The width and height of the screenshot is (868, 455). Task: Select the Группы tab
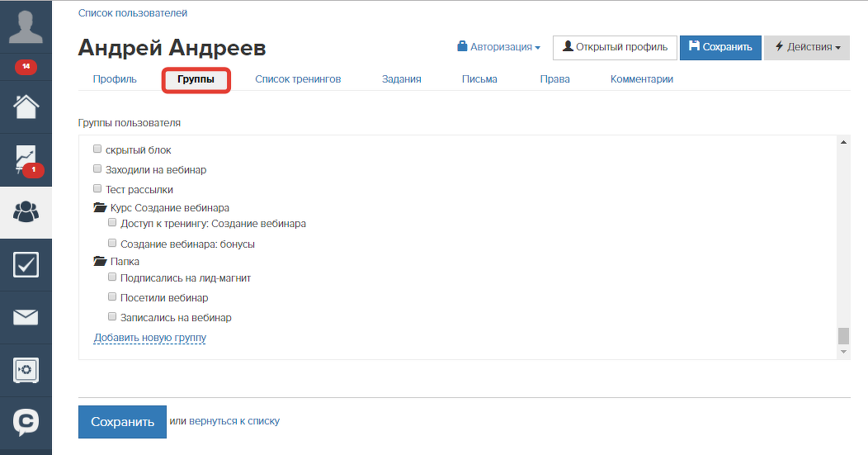[196, 80]
